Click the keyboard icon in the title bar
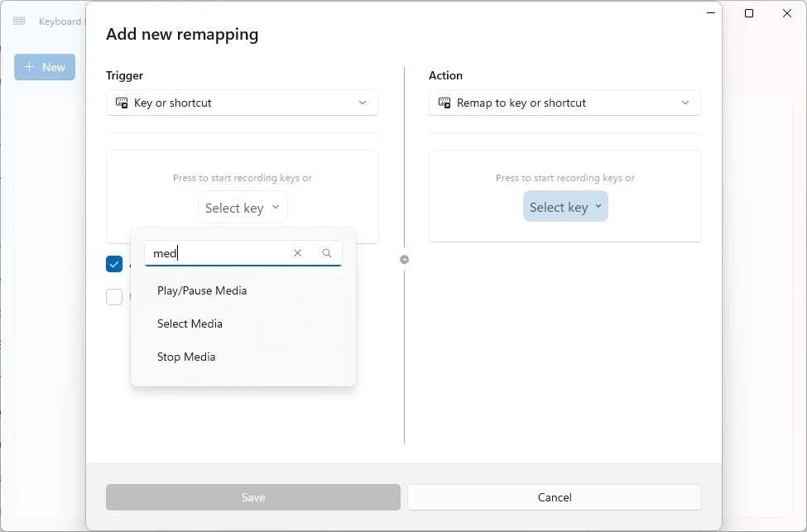 19,21
